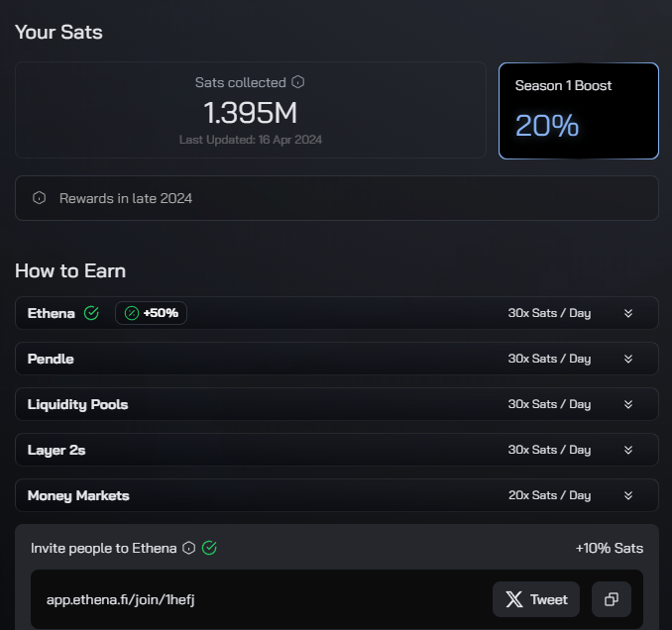This screenshot has width=672, height=630.
Task: Click the 30x Sats / Day label in Pendle row
Action: pos(549,359)
